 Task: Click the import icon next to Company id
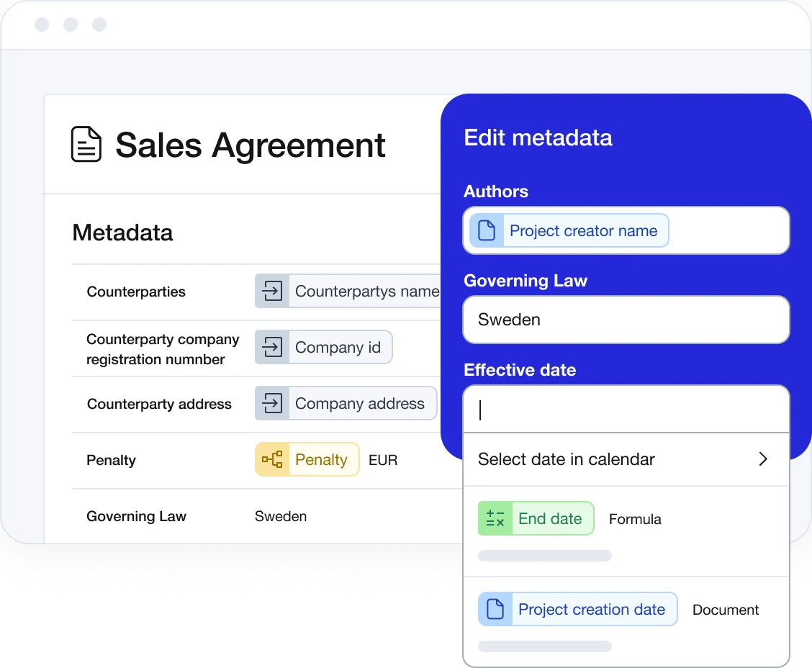271,347
